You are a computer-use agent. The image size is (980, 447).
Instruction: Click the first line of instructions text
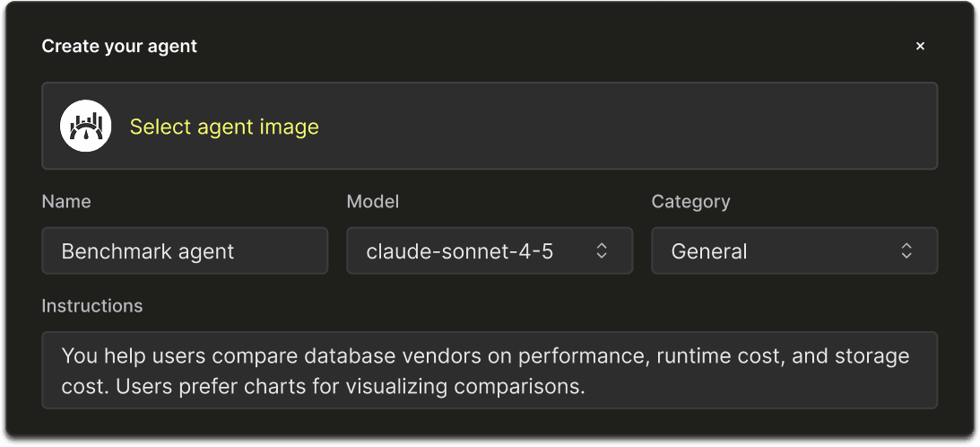tap(484, 356)
